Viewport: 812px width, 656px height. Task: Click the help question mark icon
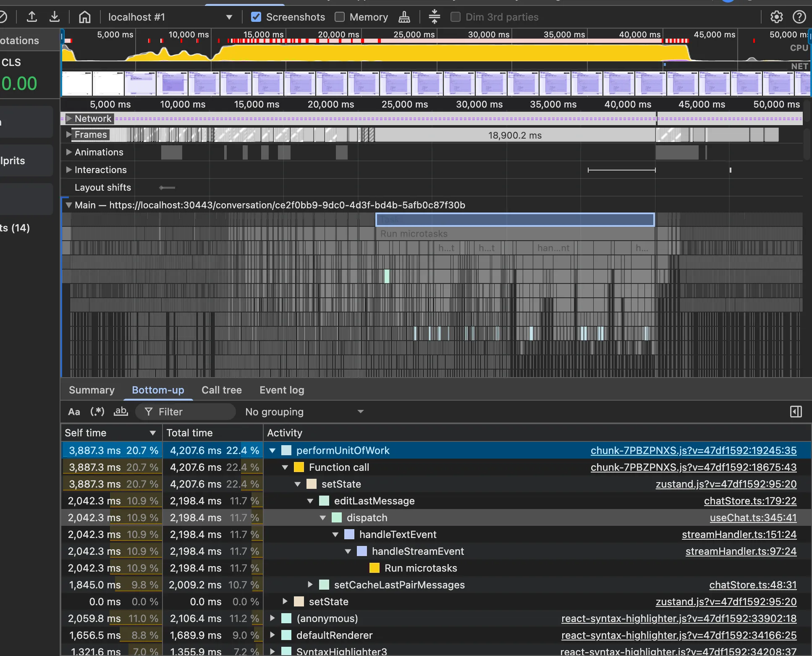coord(799,17)
